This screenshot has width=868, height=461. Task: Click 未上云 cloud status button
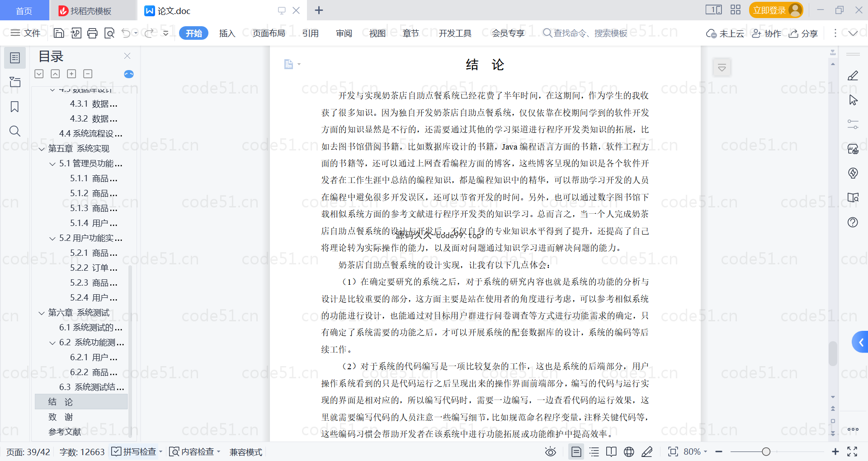pos(725,33)
